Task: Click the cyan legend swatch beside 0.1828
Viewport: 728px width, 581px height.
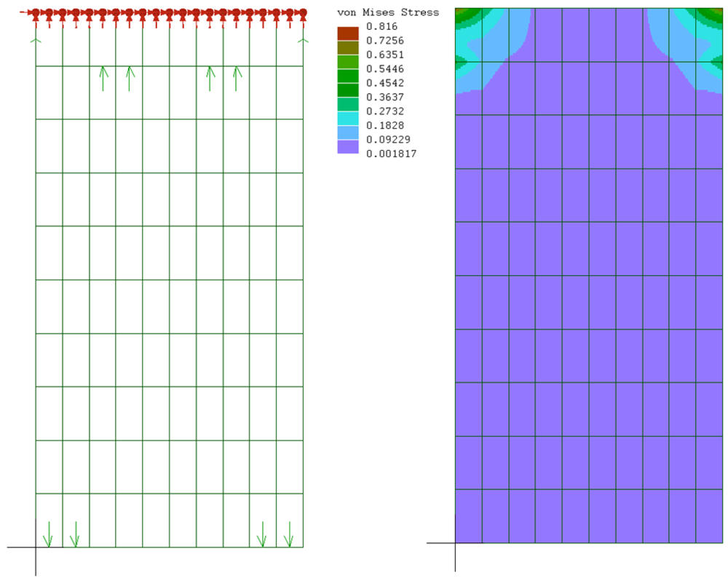Action: (x=348, y=118)
